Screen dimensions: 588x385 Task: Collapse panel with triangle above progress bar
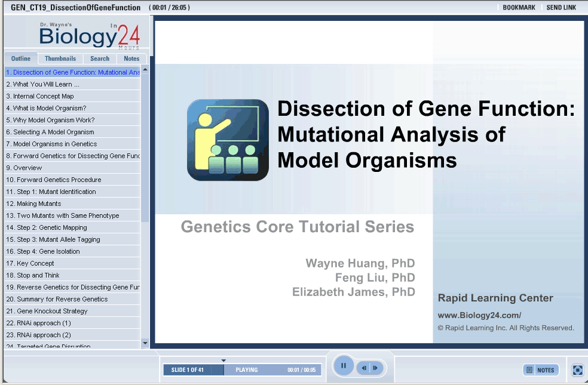click(x=223, y=361)
